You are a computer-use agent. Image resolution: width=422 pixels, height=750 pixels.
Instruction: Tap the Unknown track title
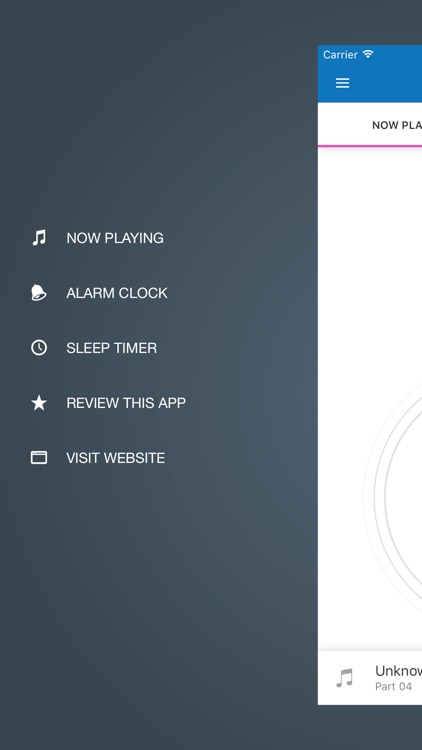(398, 671)
